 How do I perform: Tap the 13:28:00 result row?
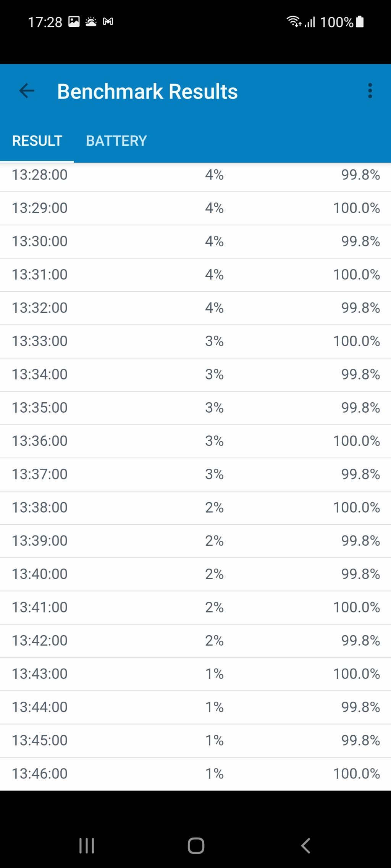(x=195, y=175)
